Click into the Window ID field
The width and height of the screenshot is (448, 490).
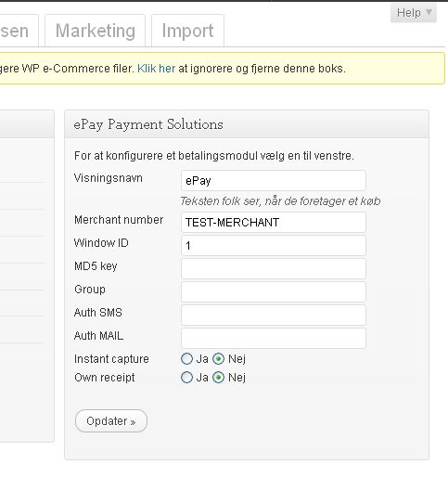[274, 246]
